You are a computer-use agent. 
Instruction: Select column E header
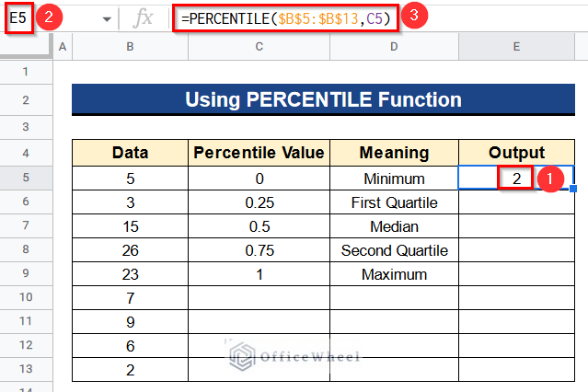pyautogui.click(x=517, y=47)
